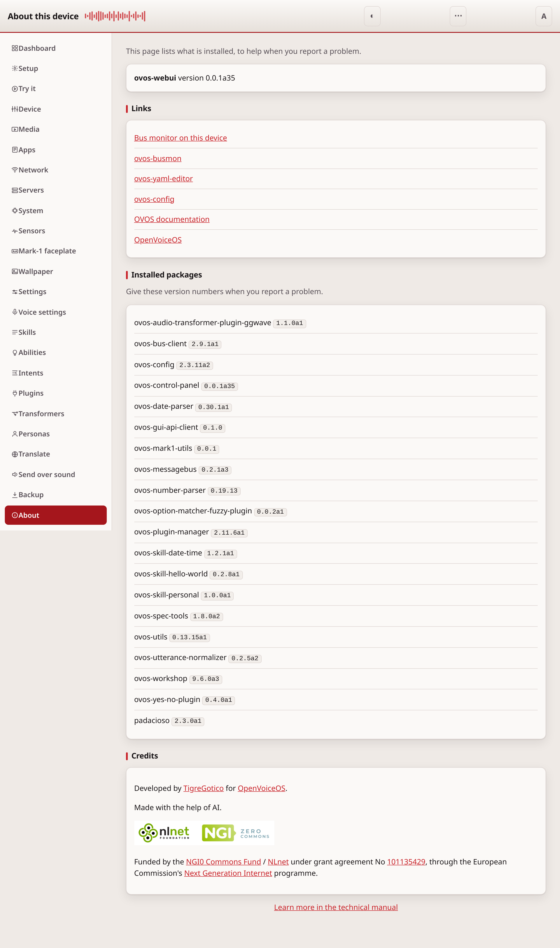560x948 pixels.
Task: Open the OpenVoiceOS link under Links
Action: pos(158,240)
